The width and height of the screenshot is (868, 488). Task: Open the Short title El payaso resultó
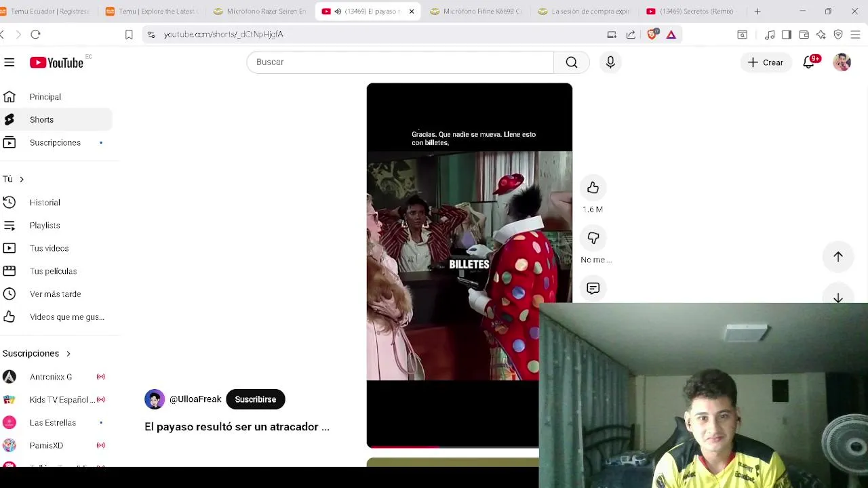click(237, 427)
